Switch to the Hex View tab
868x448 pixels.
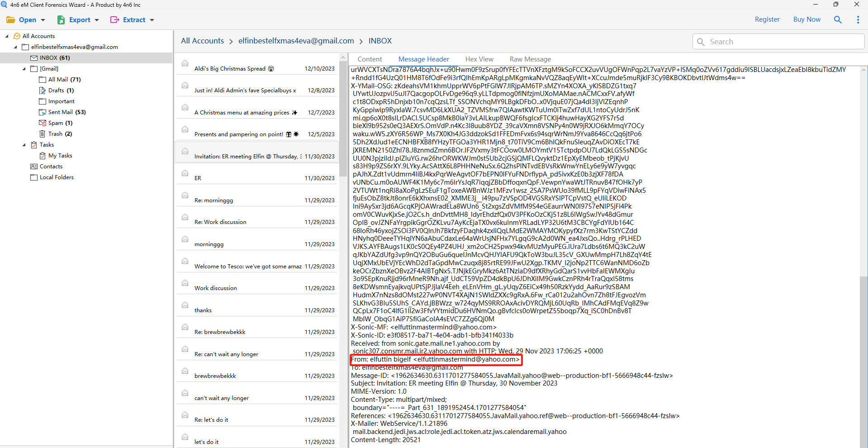click(x=479, y=59)
